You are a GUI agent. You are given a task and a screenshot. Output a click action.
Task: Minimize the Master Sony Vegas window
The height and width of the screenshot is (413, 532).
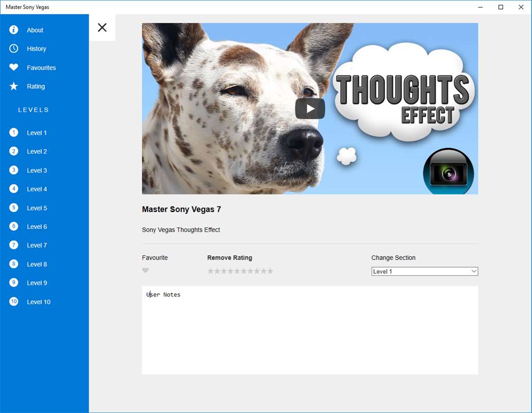tap(480, 7)
